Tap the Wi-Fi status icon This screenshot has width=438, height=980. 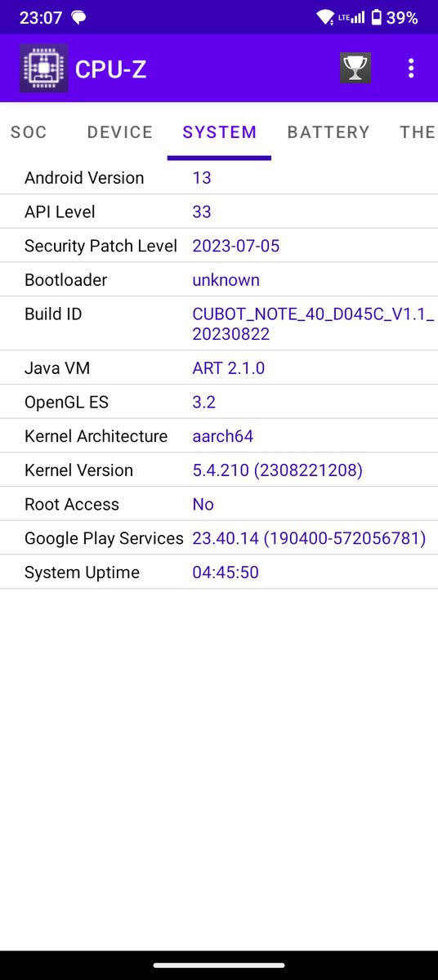coord(325,17)
